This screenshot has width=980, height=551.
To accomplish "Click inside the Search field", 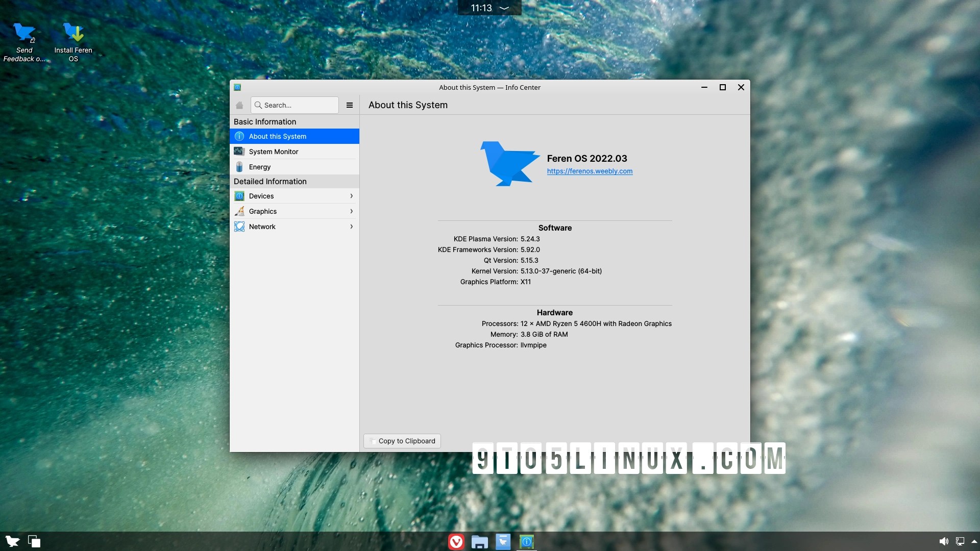I will [296, 105].
